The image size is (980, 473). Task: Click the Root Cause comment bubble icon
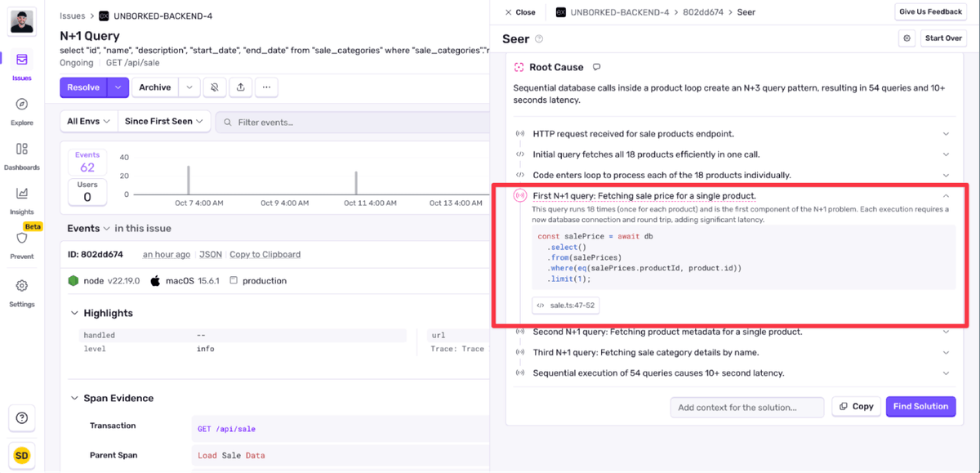click(x=597, y=67)
